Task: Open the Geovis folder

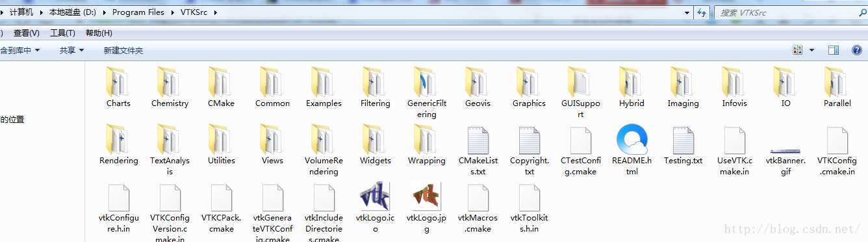Action: (478, 87)
